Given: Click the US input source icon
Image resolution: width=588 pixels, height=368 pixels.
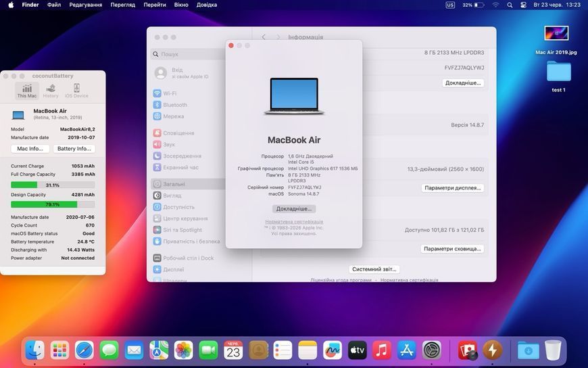Looking at the screenshot, I should click(450, 5).
